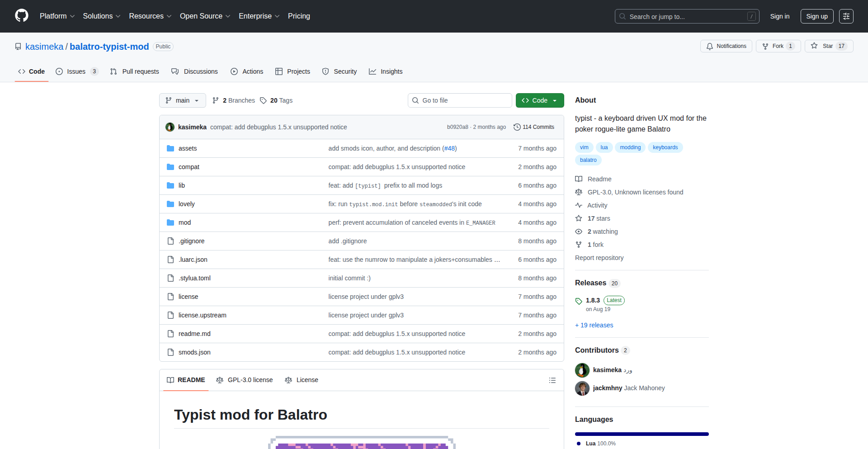This screenshot has height=449, width=868.
Task: Click the vim topic tag
Action: point(584,147)
